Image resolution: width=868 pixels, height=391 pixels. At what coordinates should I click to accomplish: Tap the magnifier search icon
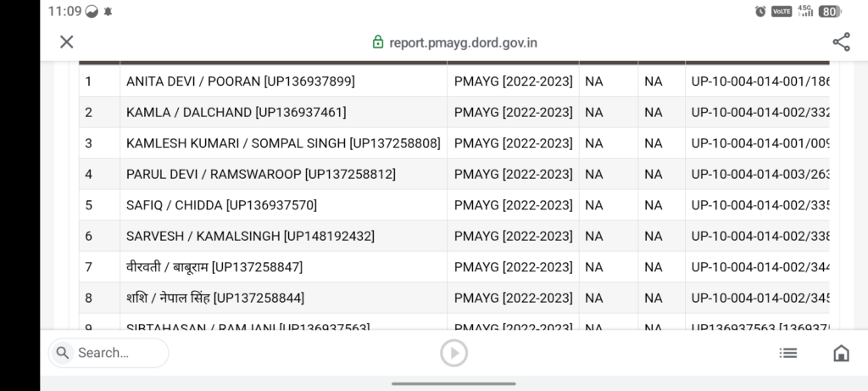[63, 353]
